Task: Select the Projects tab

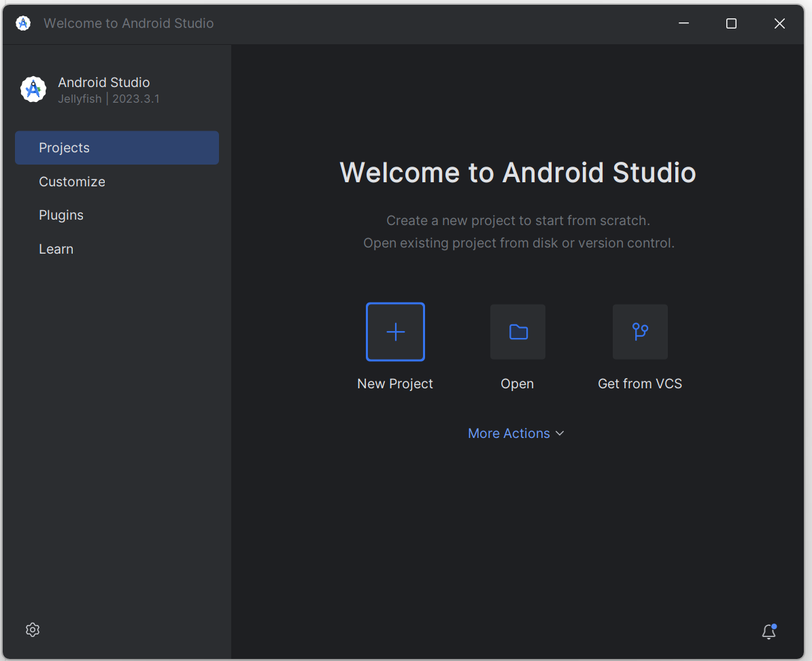Action: pyautogui.click(x=117, y=148)
